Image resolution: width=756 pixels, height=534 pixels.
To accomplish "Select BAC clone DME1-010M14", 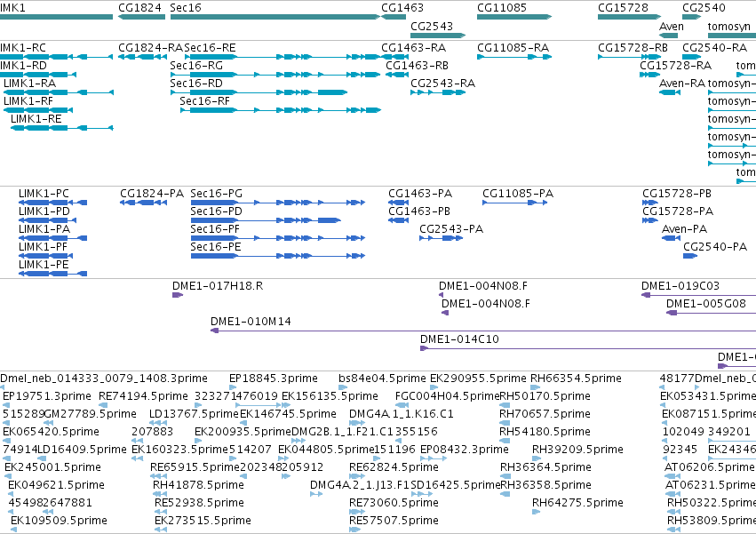I will (251, 322).
